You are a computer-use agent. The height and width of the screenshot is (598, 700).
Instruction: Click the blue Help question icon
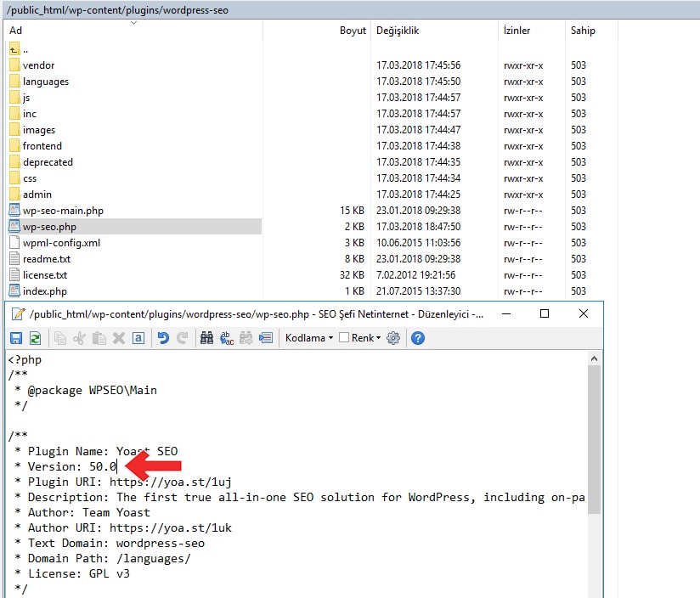[x=417, y=338]
